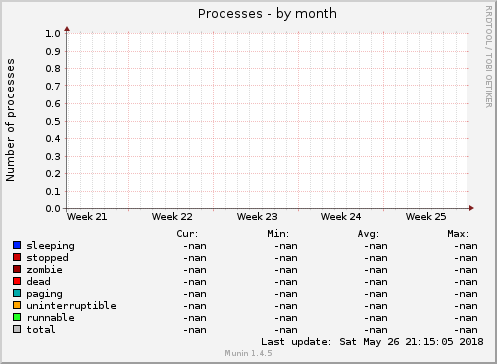Click the 'Max:' column header
This screenshot has width=497, height=364.
[x=458, y=234]
